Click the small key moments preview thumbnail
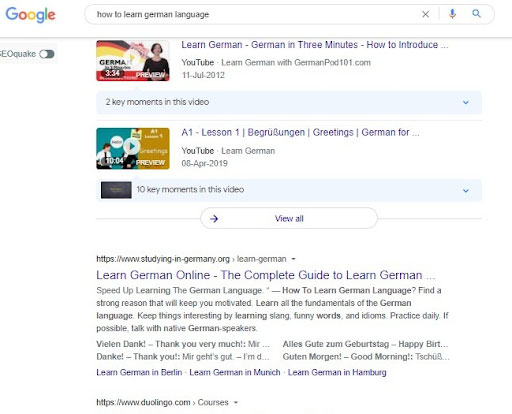The width and height of the screenshot is (512, 414). click(x=116, y=190)
